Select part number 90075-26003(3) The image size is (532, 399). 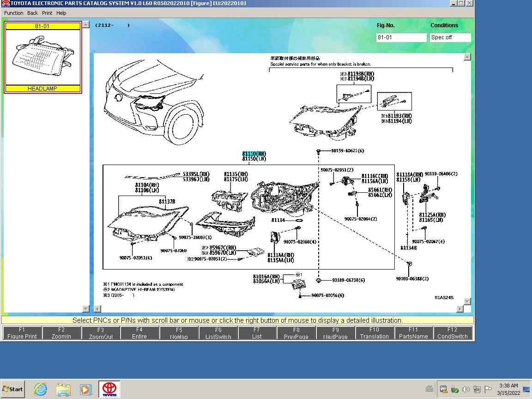click(195, 237)
